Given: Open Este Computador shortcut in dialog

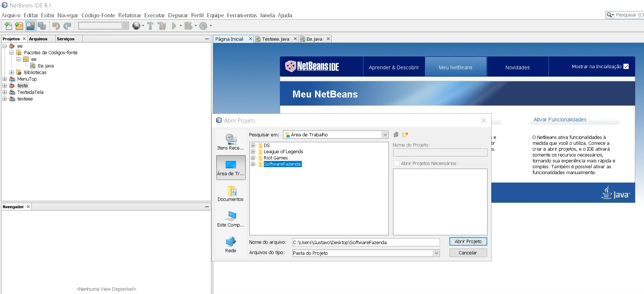Looking at the screenshot, I should coord(230,219).
